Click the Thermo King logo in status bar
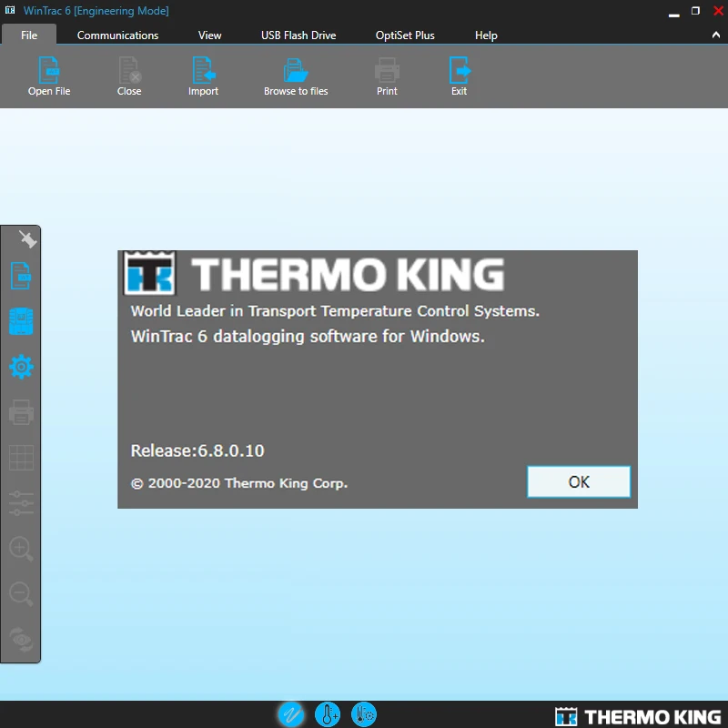 click(x=638, y=716)
